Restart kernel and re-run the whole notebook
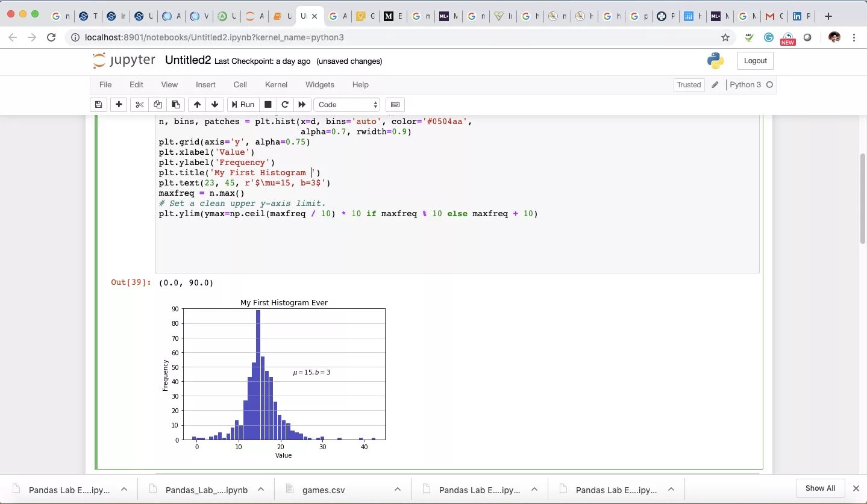The image size is (867, 504). point(302,104)
